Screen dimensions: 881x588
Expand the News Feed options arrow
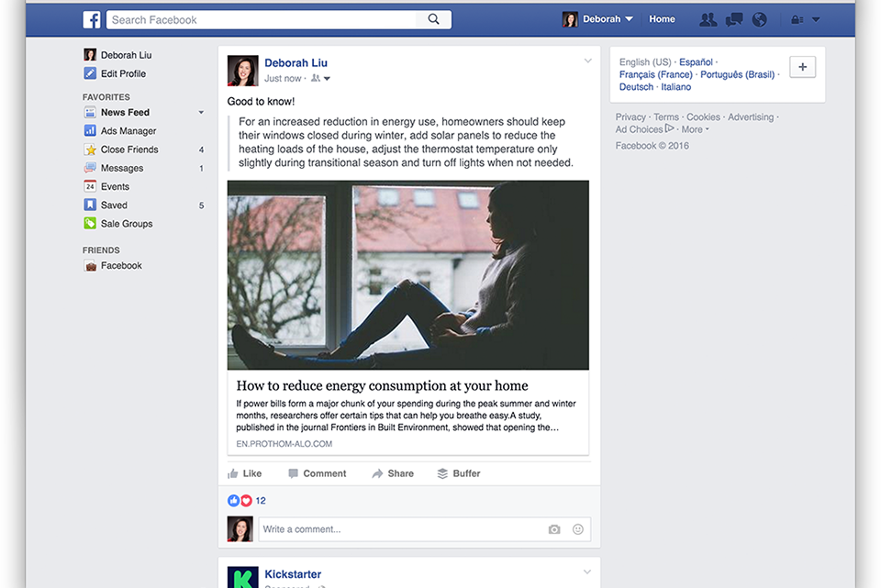[201, 113]
